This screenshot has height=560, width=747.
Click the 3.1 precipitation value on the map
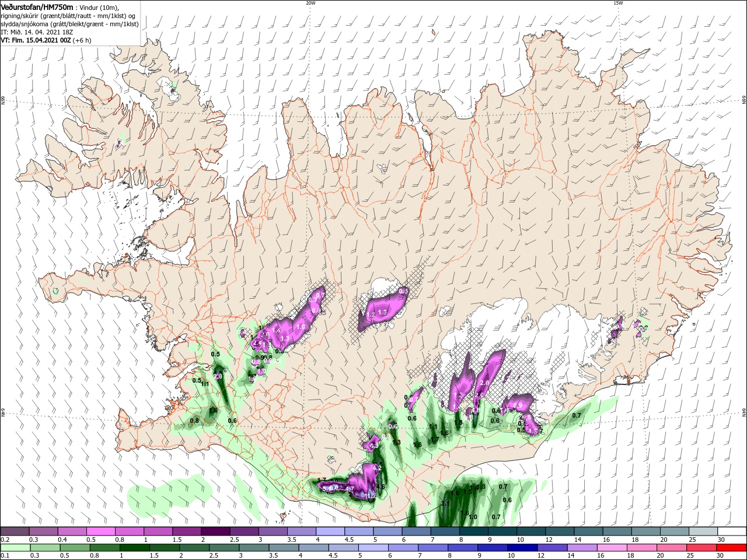point(445,503)
